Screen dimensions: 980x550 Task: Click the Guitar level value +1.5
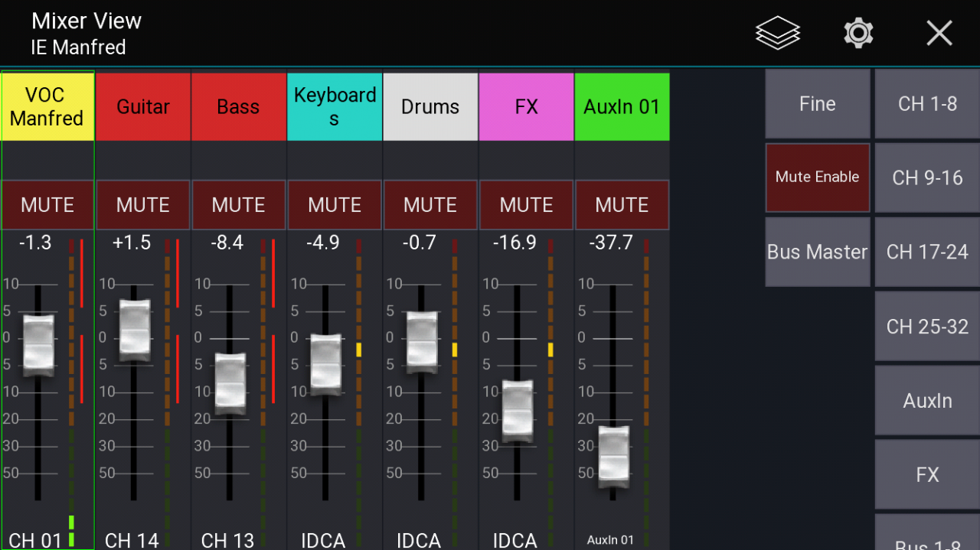pos(132,243)
